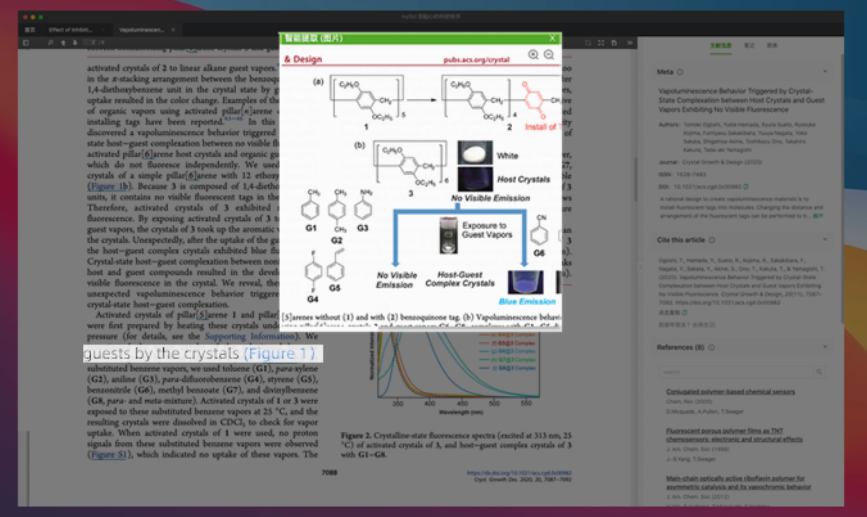The image size is (867, 517).
Task: Toggle the left sidebar panel icon
Action: coord(26,43)
